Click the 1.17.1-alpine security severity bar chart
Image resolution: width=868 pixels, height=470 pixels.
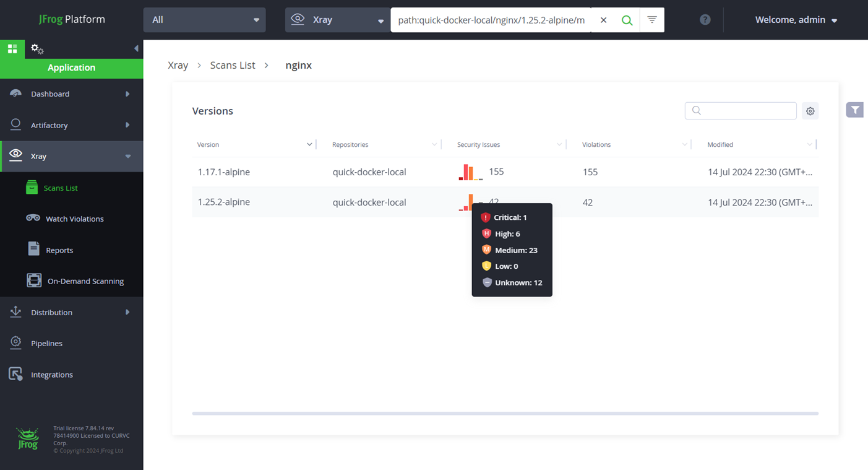(470, 172)
